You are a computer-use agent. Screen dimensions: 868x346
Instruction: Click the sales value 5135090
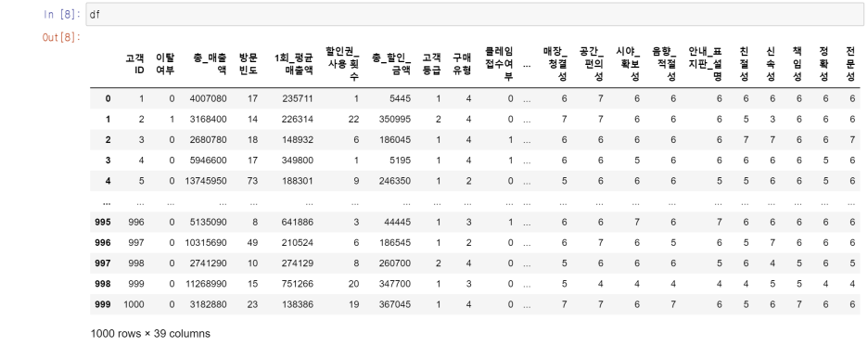tap(208, 222)
